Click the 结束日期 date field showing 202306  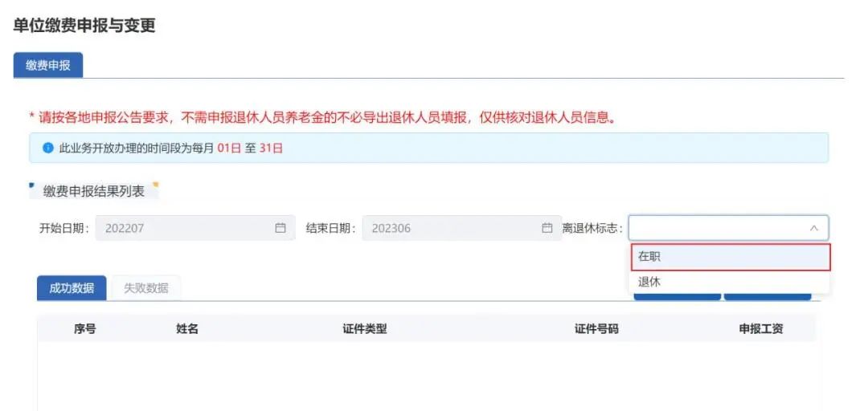[450, 228]
